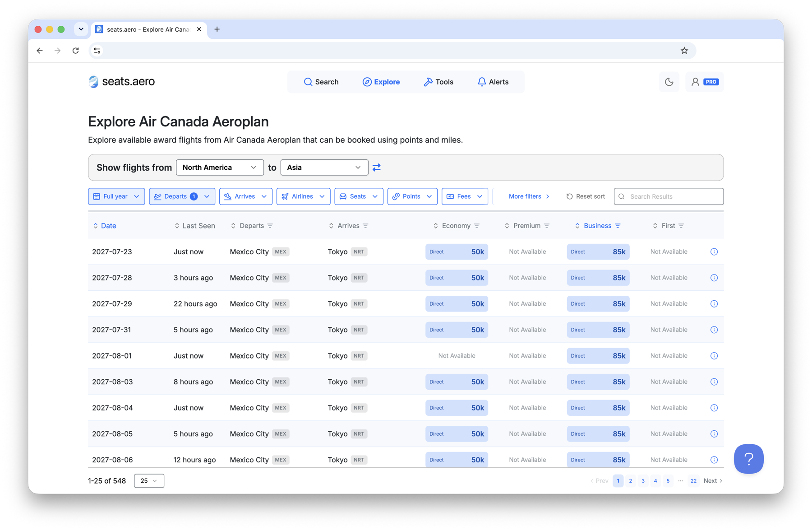Expand the Points filter dropdown

[412, 196]
